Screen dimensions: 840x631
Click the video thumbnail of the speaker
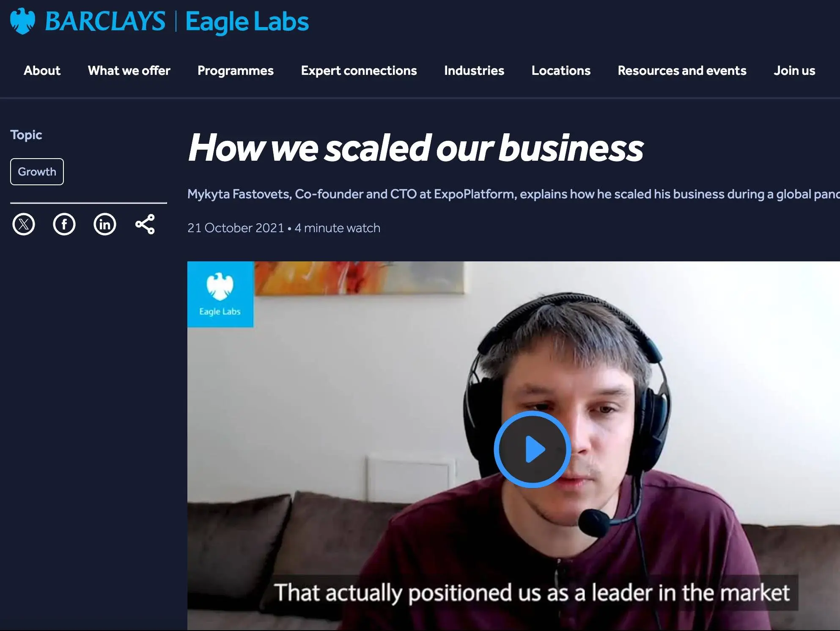pyautogui.click(x=513, y=446)
